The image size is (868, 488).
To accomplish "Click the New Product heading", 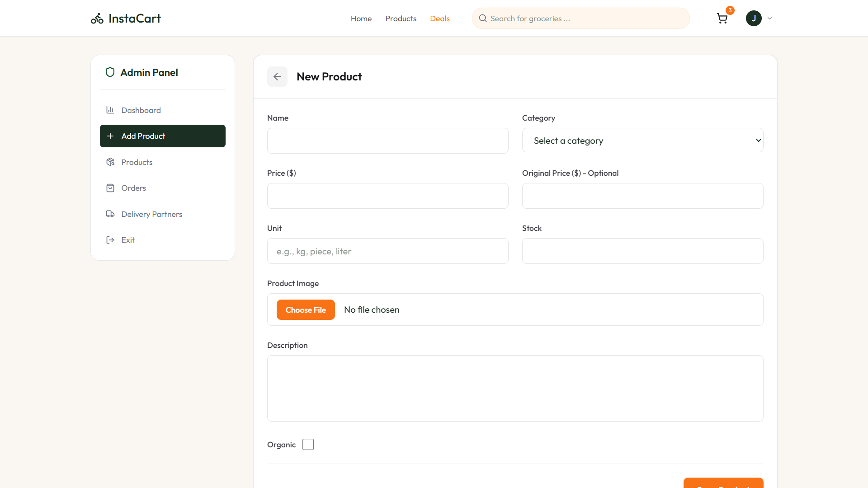I will coord(329,77).
